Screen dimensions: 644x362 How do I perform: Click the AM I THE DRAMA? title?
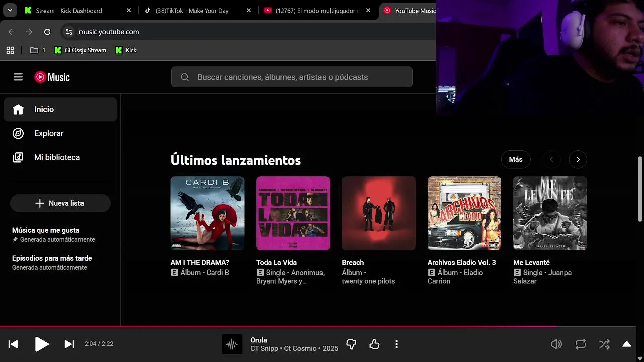tap(200, 263)
